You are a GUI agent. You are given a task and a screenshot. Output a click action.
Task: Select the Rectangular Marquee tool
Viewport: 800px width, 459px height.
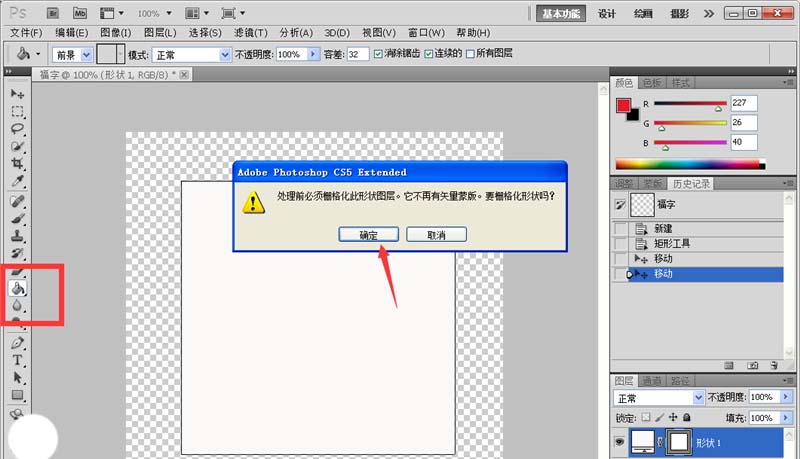[17, 111]
